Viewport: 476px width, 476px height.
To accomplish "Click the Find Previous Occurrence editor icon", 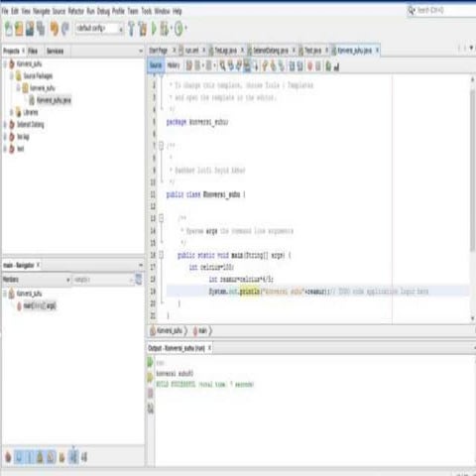I will point(231,66).
